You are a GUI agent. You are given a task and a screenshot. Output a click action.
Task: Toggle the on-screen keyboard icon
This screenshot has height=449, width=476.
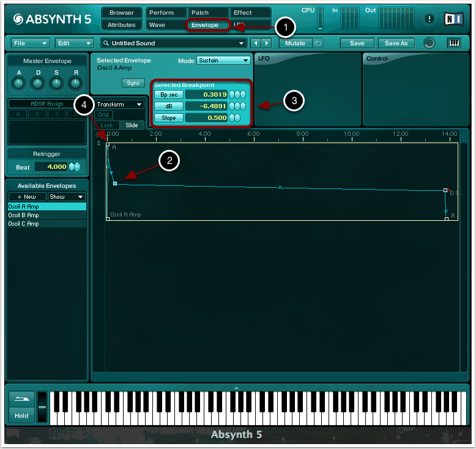pyautogui.click(x=454, y=43)
